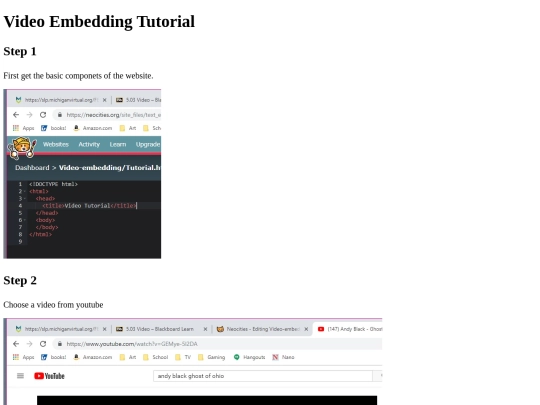The height and width of the screenshot is (405, 540).
Task: Click the YouTube search box
Action: (263, 376)
